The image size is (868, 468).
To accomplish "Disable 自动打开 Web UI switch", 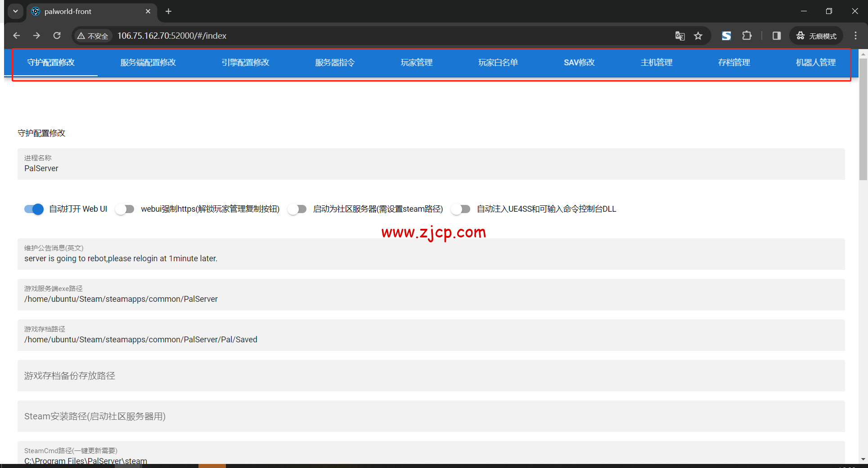I will click(x=34, y=209).
